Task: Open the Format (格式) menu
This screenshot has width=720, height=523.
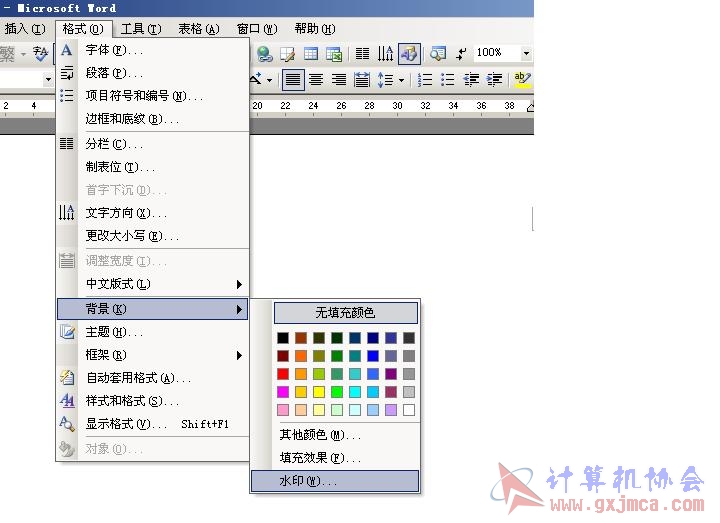Action: tap(83, 29)
